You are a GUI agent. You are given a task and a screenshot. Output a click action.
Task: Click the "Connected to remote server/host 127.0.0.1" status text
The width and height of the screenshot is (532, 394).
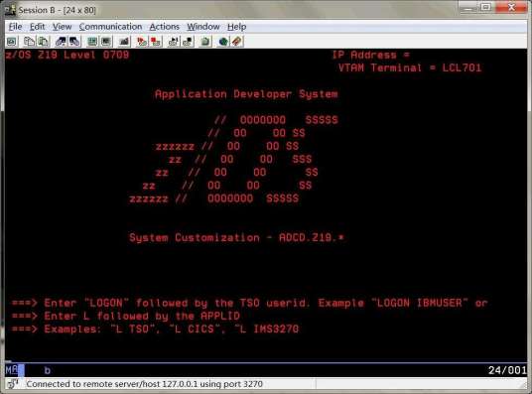pos(145,384)
